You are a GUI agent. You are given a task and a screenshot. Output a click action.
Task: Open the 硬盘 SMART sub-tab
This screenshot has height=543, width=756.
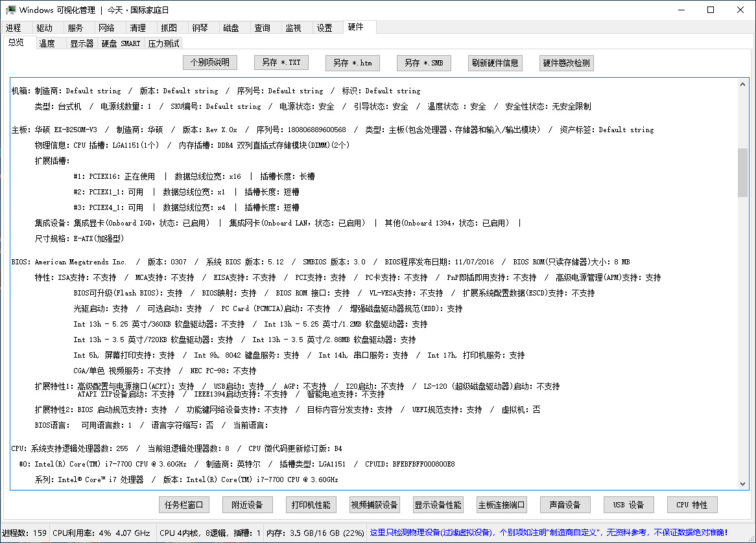point(121,43)
